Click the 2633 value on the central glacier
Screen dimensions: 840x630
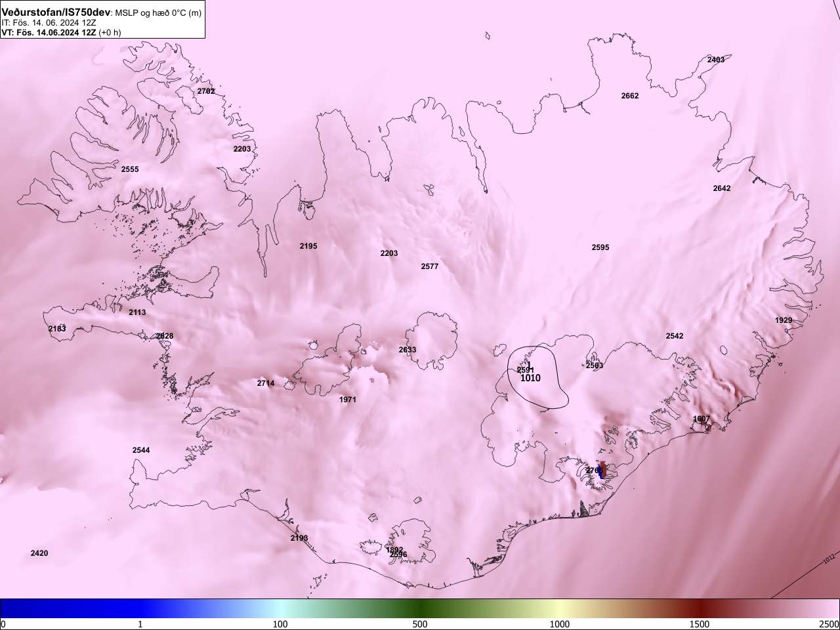coord(408,350)
